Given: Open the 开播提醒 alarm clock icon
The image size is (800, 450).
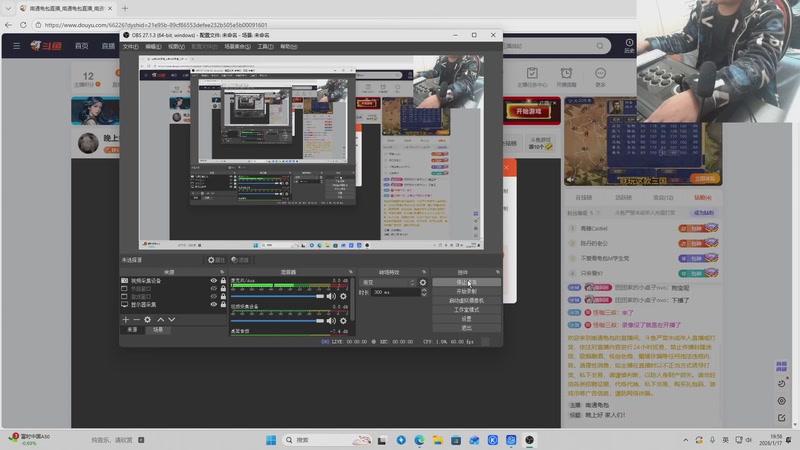Looking at the screenshot, I should pyautogui.click(x=566, y=77).
